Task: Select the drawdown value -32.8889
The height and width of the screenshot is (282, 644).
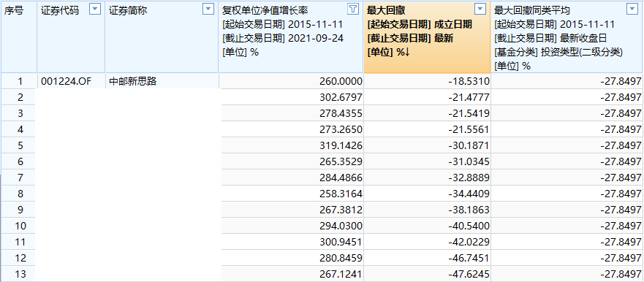Action: pos(469,178)
